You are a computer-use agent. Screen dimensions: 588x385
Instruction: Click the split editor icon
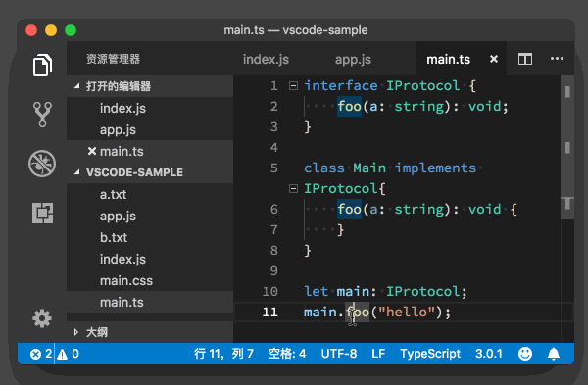pos(525,59)
